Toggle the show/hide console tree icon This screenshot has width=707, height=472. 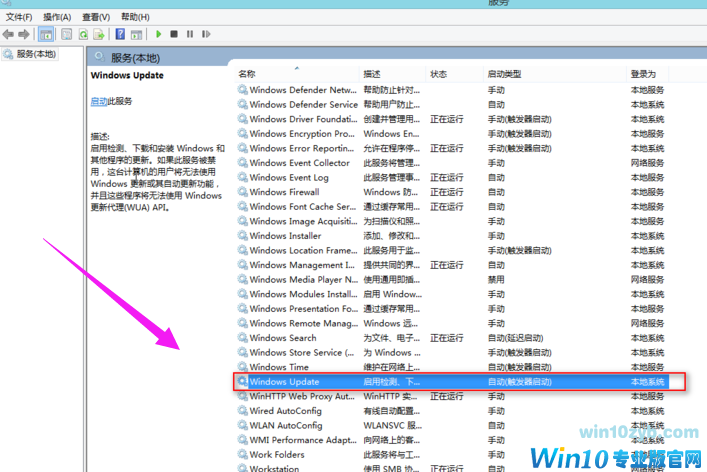(x=46, y=34)
